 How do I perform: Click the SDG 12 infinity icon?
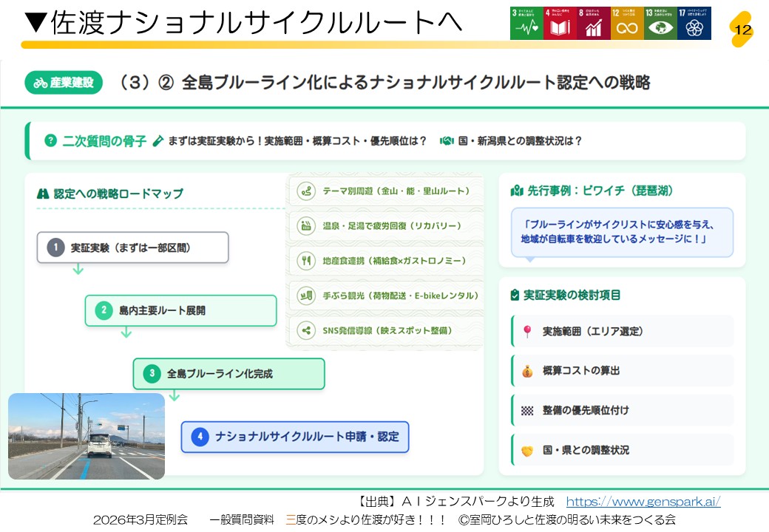(626, 23)
